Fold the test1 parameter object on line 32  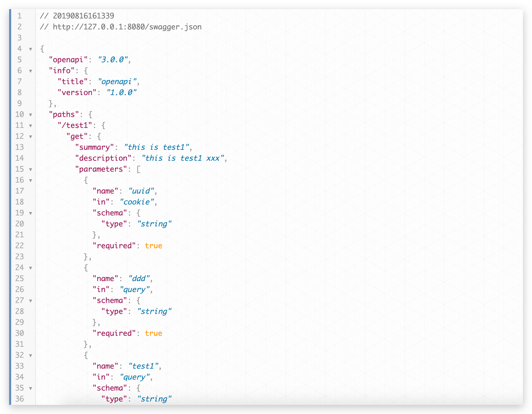pos(31,355)
